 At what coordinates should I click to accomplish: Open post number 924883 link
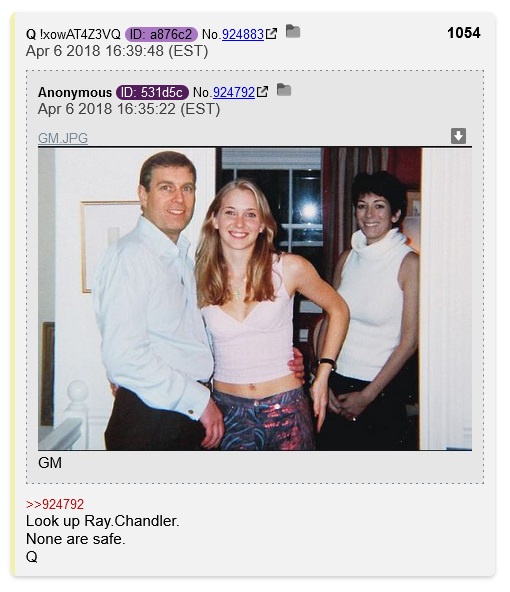click(x=242, y=34)
